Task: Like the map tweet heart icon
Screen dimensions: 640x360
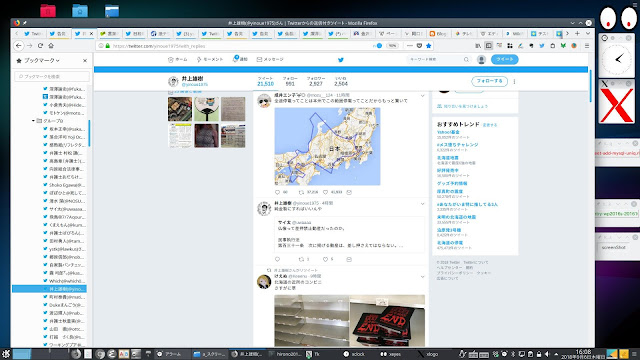Action: pyautogui.click(x=325, y=192)
